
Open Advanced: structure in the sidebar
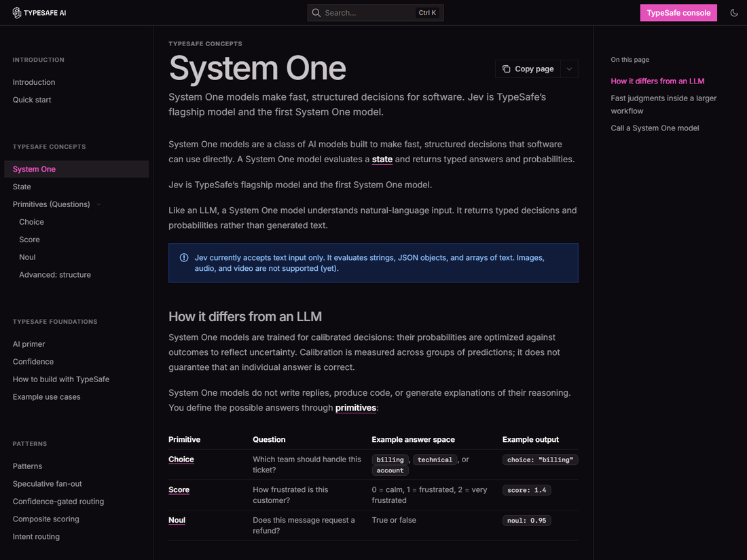[x=55, y=275]
